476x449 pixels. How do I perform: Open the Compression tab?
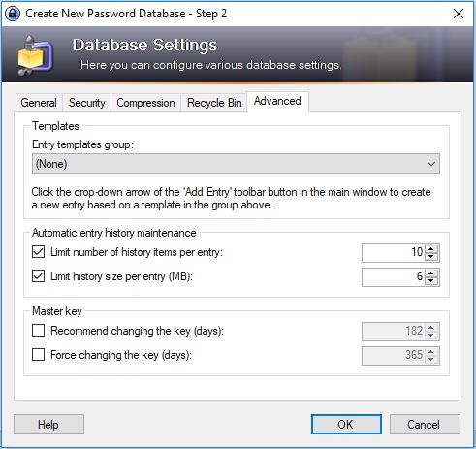pos(145,103)
